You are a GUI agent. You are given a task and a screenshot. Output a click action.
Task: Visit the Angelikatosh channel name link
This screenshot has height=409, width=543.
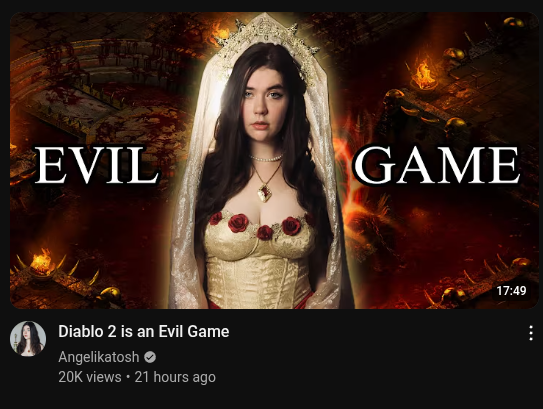point(99,357)
